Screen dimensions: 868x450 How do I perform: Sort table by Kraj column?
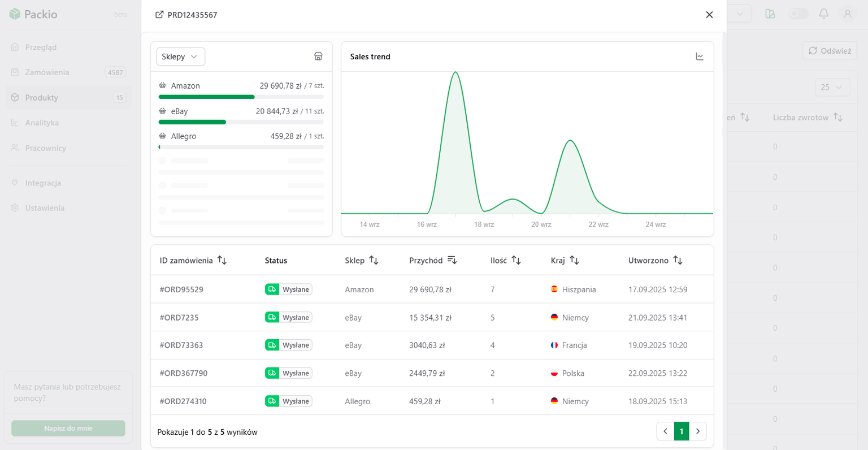click(574, 261)
